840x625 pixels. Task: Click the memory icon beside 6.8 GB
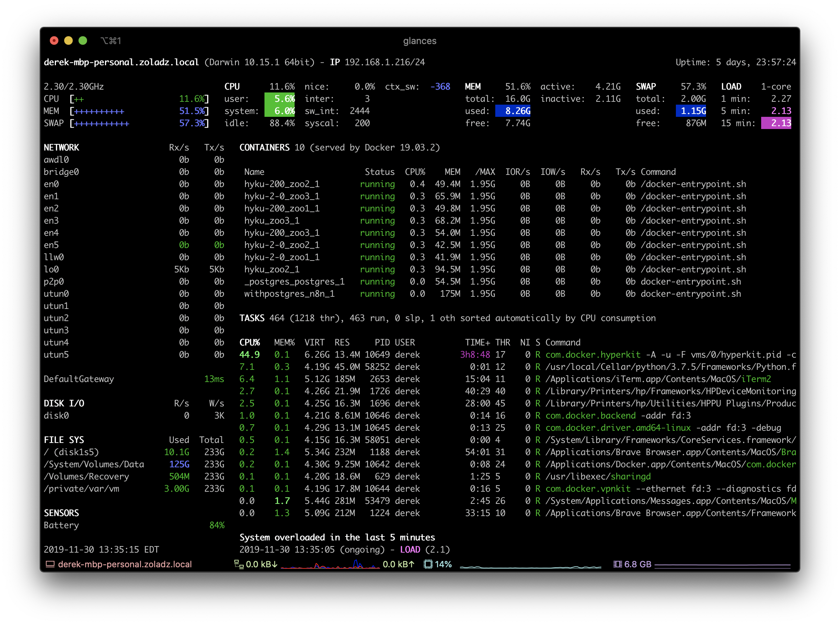617,564
